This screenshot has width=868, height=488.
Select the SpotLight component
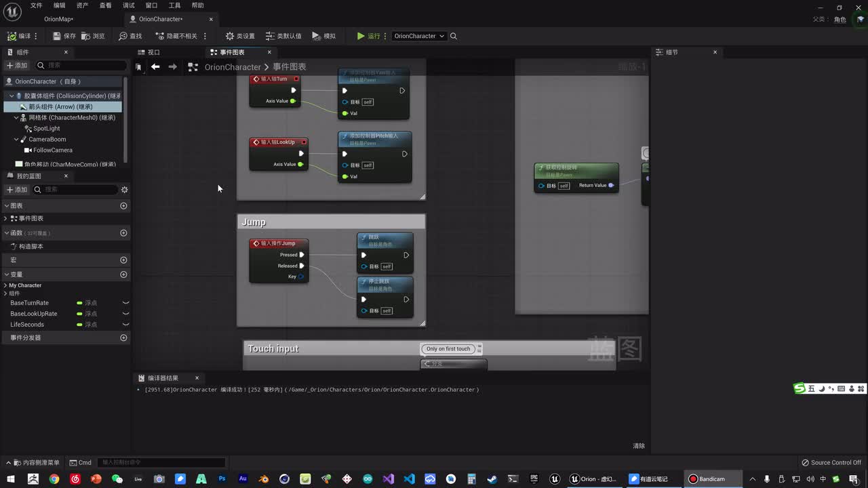[x=46, y=128]
